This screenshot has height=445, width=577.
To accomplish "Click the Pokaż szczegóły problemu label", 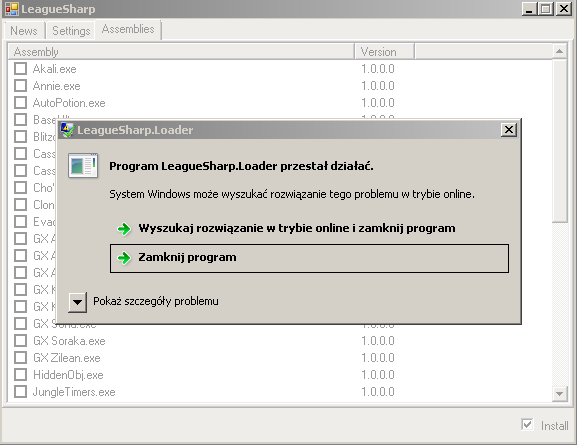I will pyautogui.click(x=156, y=301).
